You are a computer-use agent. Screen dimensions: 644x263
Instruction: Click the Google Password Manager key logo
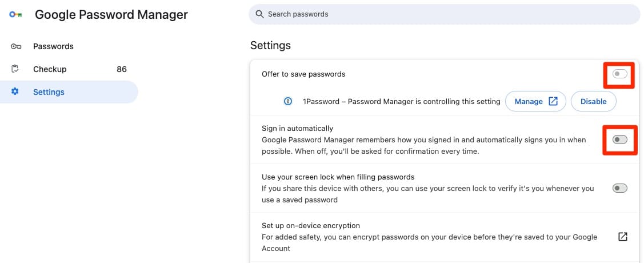pyautogui.click(x=15, y=15)
